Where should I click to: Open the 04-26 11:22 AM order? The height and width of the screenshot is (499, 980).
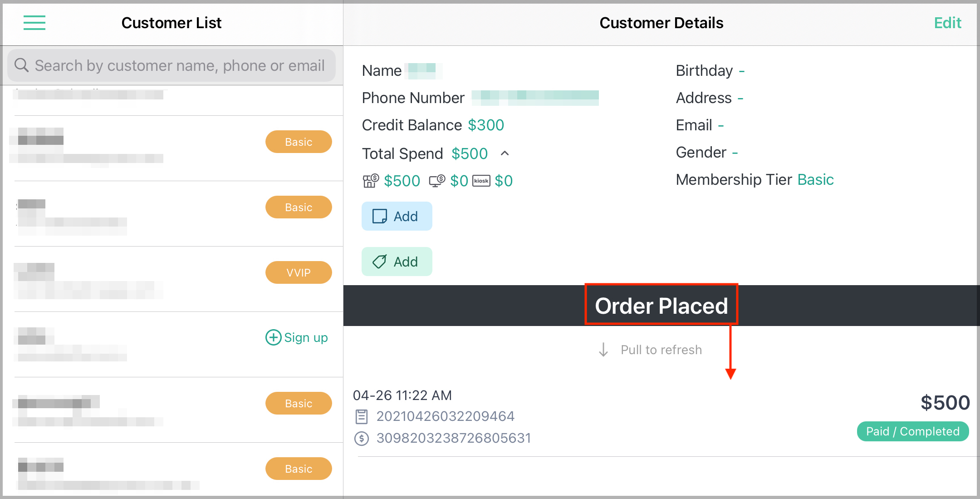[x=661, y=417]
